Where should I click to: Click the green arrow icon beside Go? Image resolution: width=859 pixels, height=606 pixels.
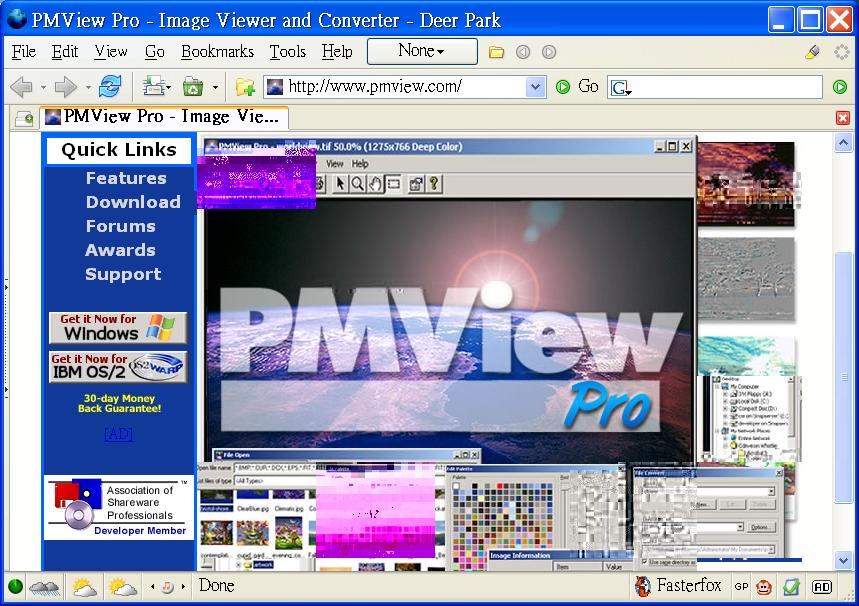pos(563,87)
